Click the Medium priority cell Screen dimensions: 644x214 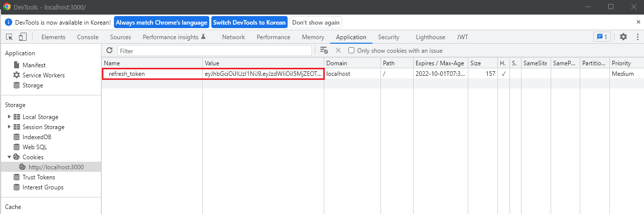click(626, 73)
